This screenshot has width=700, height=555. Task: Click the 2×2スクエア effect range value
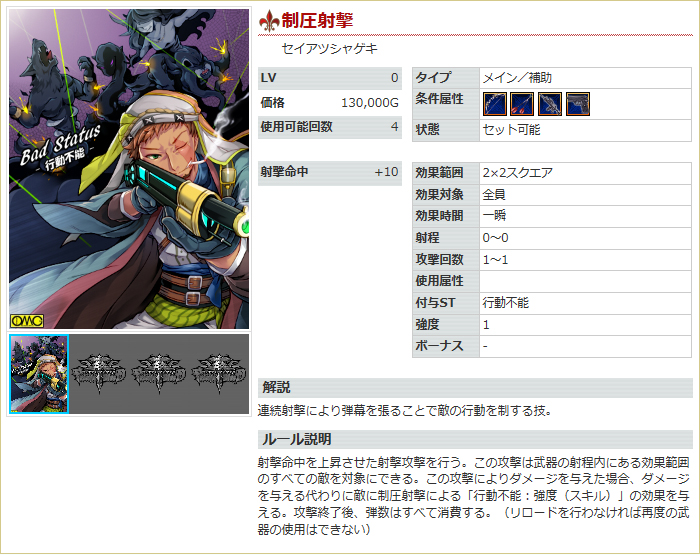coord(517,172)
